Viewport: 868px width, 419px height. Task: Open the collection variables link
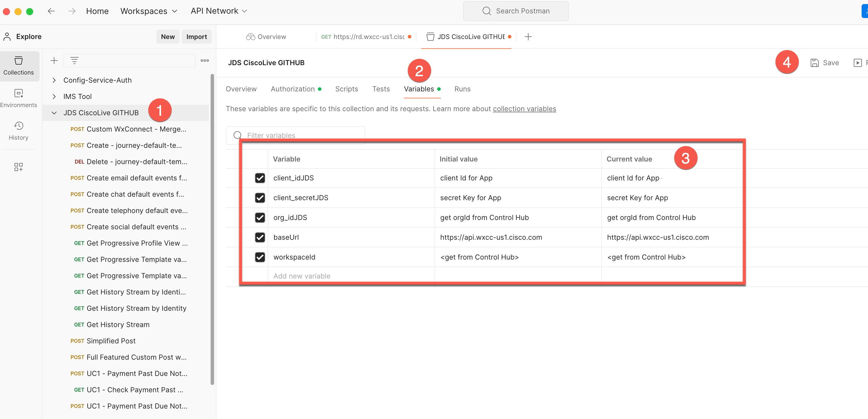point(524,109)
